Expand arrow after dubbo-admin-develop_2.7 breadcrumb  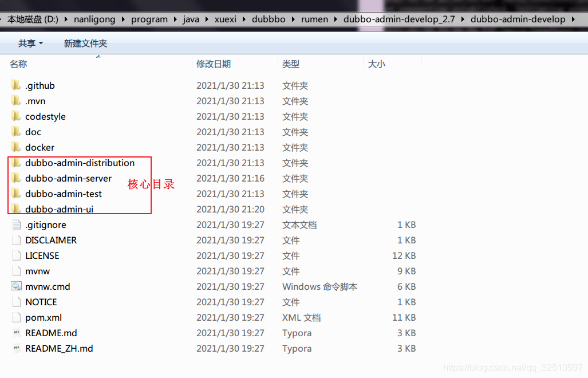[463, 19]
